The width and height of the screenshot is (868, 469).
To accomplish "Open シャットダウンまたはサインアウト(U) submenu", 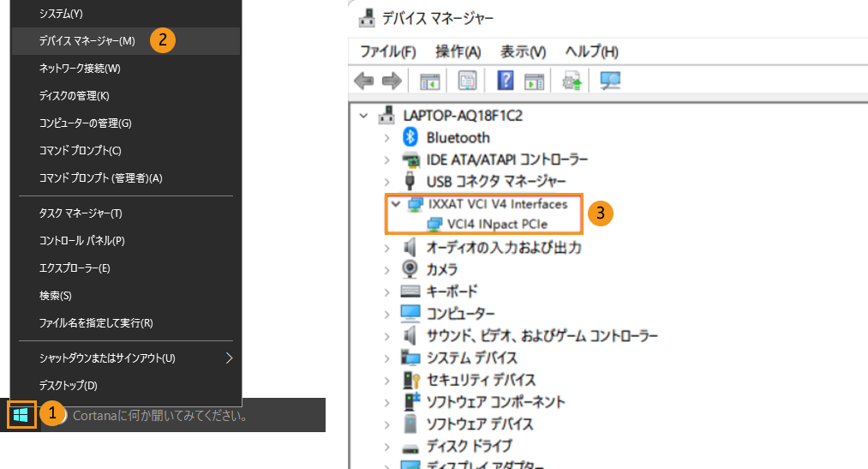I will click(126, 358).
